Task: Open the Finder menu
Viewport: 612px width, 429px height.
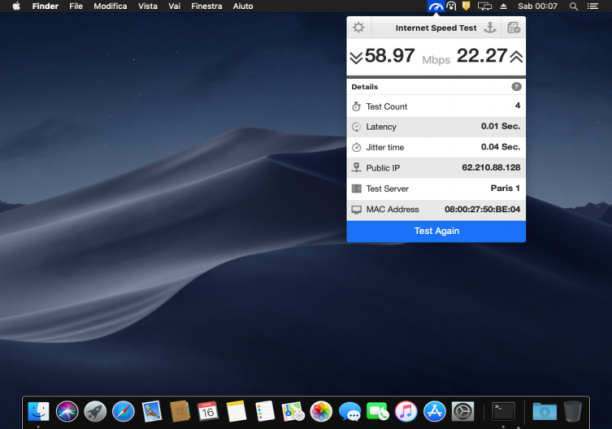Action: point(45,6)
